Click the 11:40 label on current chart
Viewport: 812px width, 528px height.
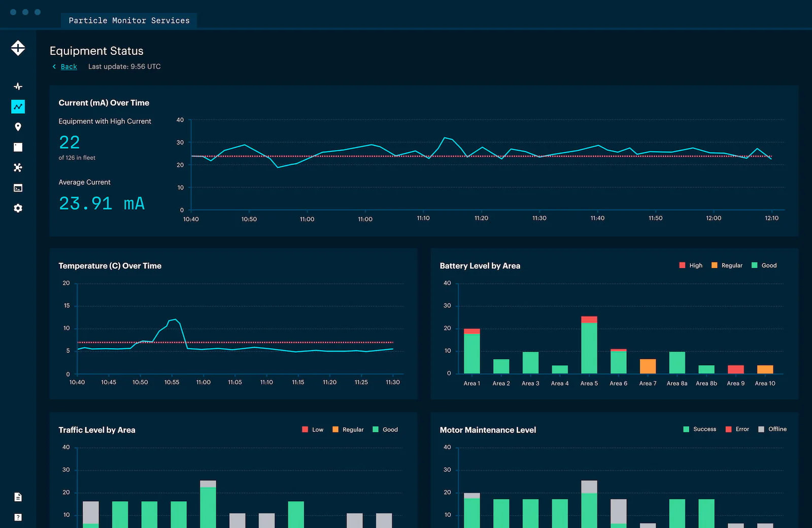(597, 218)
